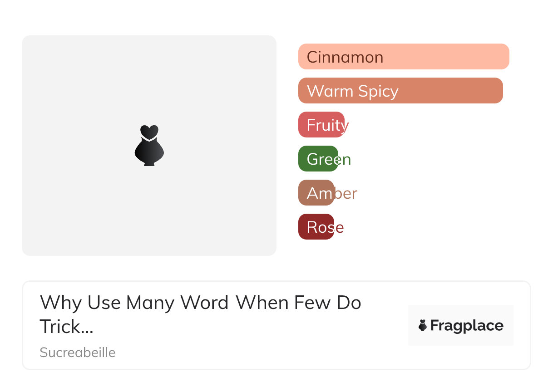553x392 pixels.
Task: Open the Sucreabeille brand link
Action: 78,353
